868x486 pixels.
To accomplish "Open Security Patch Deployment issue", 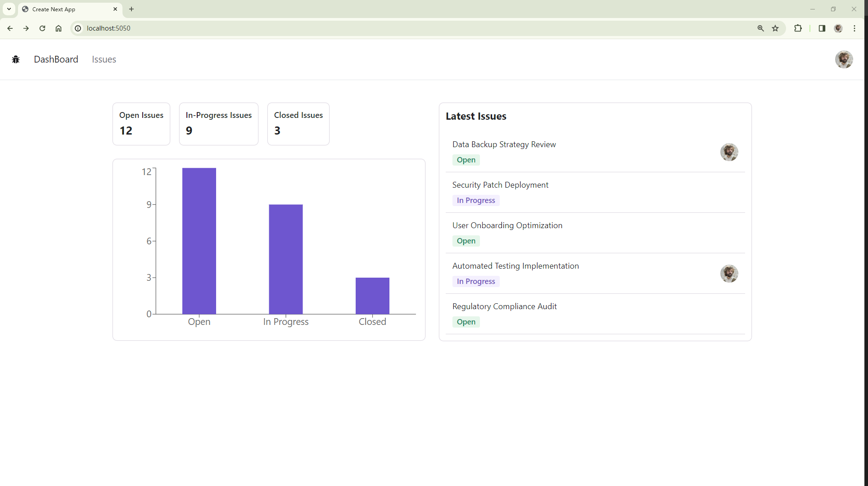I will tap(500, 185).
